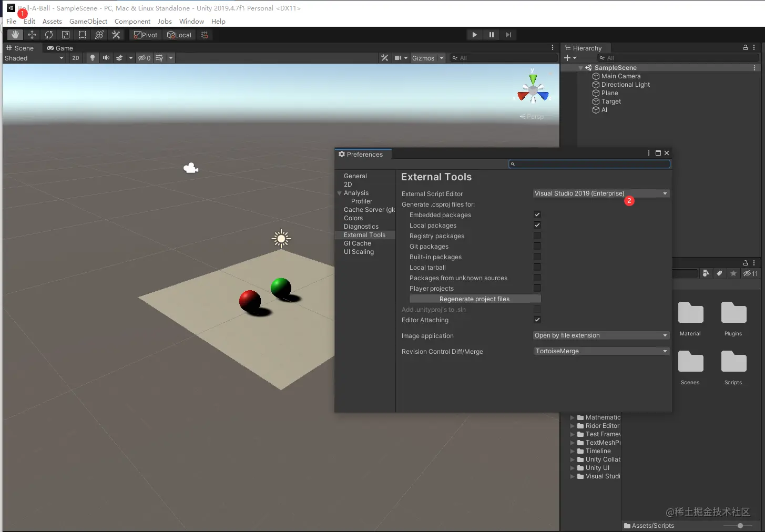Open External Script Editor dropdown

[601, 193]
